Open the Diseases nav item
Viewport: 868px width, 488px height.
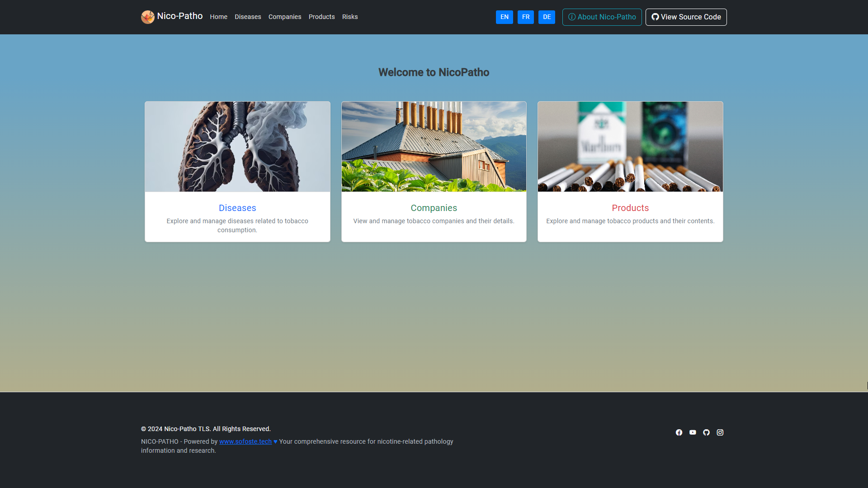[x=248, y=17]
